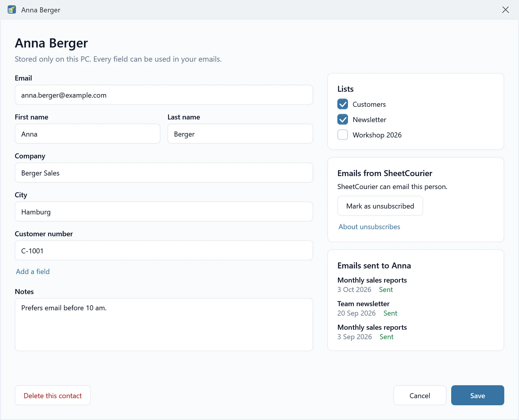Screen dimensions: 519x420
Task: Click the "Emails from SheetCourier" heading
Action: click(385, 173)
